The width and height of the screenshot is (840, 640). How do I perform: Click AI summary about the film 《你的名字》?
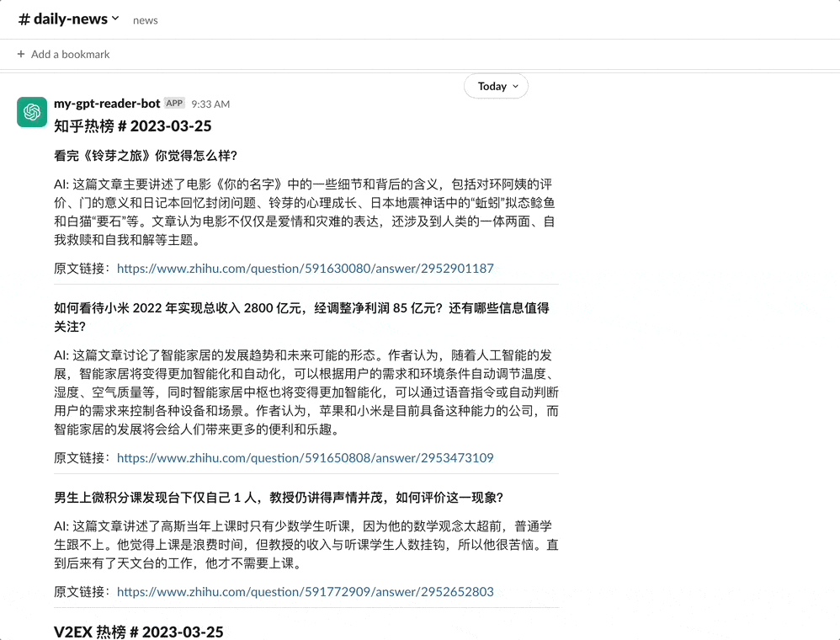click(305, 211)
